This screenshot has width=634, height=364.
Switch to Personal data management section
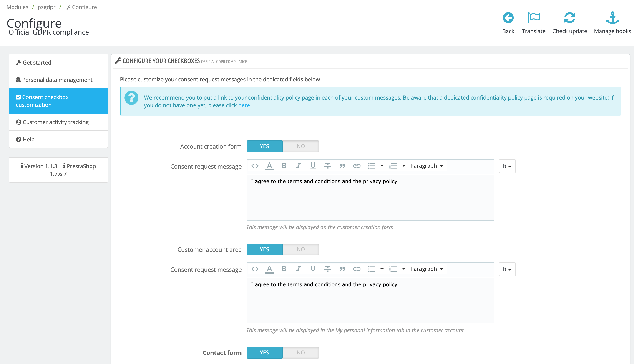[x=57, y=80]
